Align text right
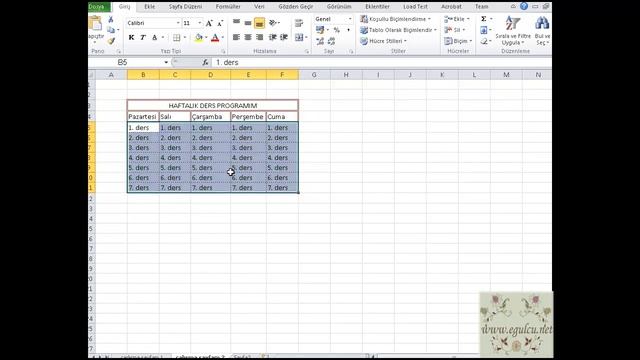Viewport: 640px width, 360px height. [259, 37]
